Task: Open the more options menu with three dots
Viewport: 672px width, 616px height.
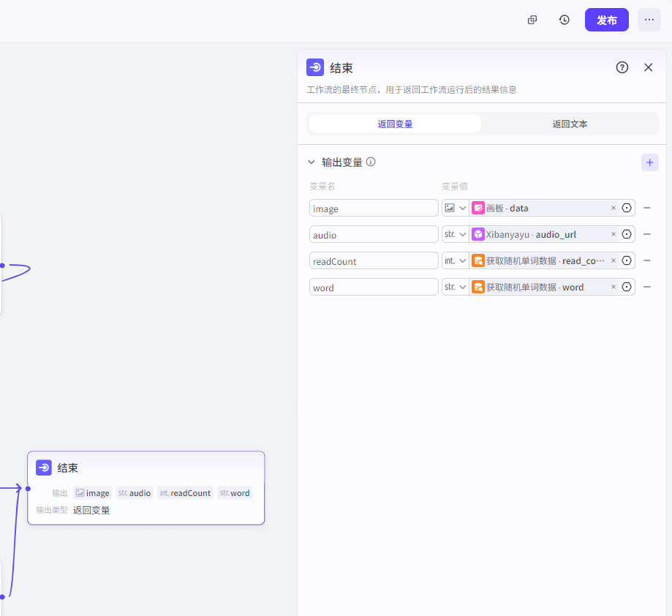Action: pos(649,20)
